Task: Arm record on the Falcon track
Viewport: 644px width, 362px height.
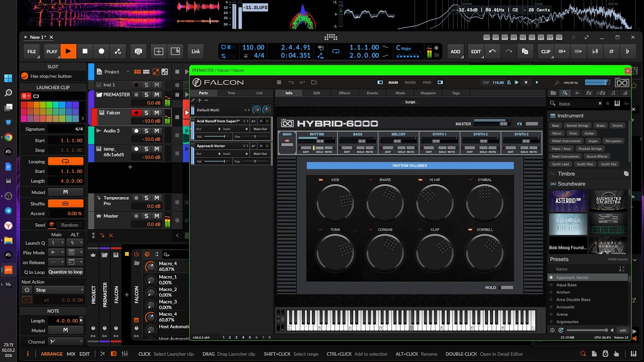Action: point(136,113)
